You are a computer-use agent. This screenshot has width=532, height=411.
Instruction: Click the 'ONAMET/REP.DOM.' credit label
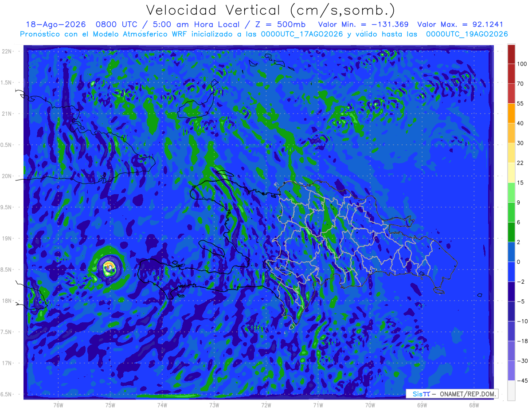click(x=468, y=394)
